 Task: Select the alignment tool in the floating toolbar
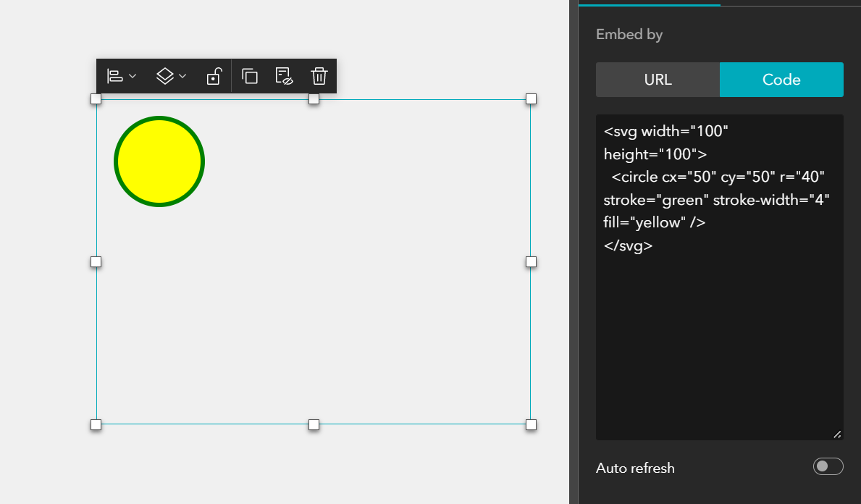coord(115,75)
